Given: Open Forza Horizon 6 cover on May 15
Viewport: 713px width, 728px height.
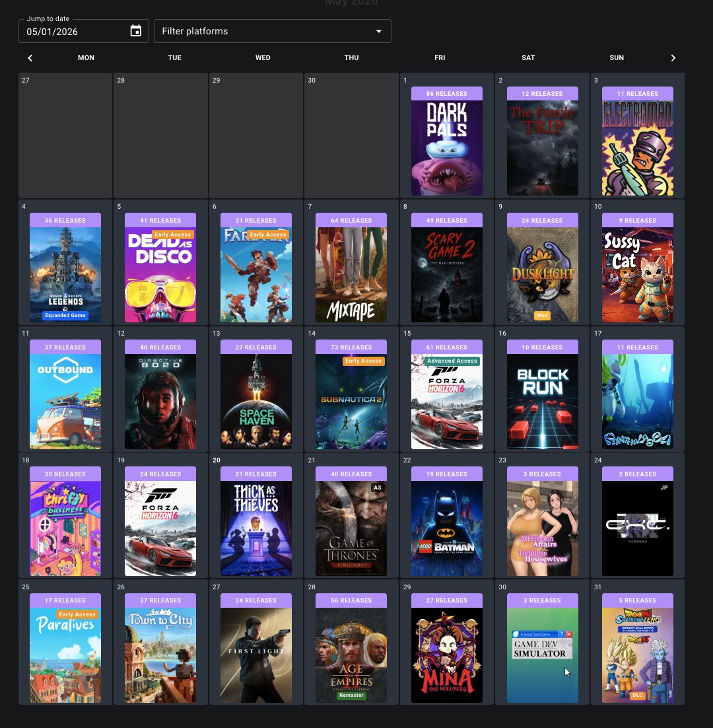Looking at the screenshot, I should pyautogui.click(x=447, y=401).
